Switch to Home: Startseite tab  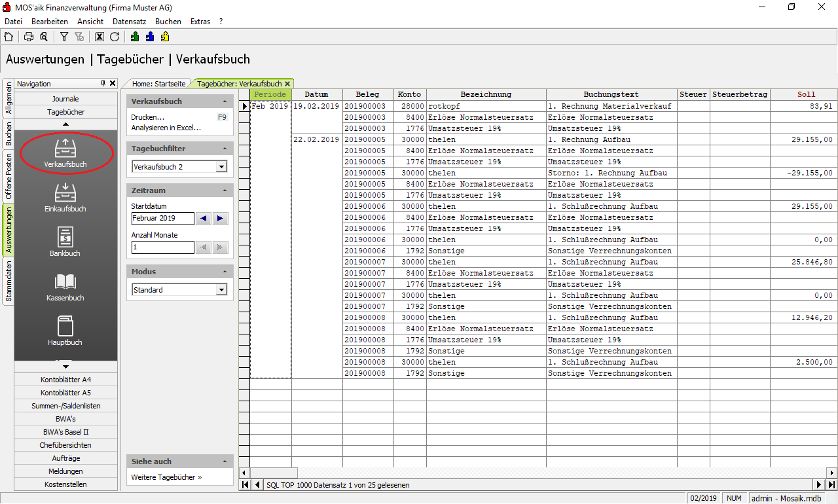click(158, 84)
